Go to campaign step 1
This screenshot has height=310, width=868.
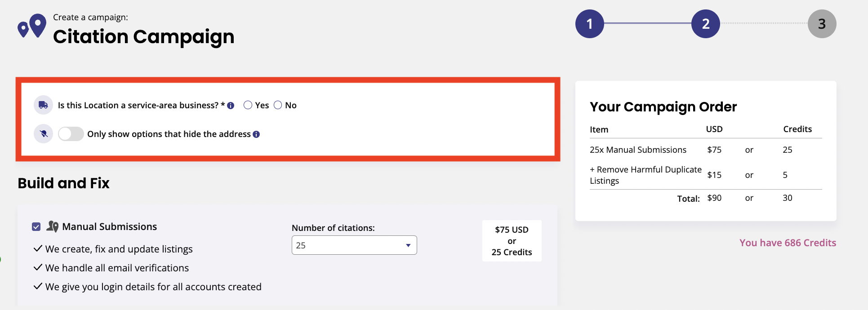590,24
